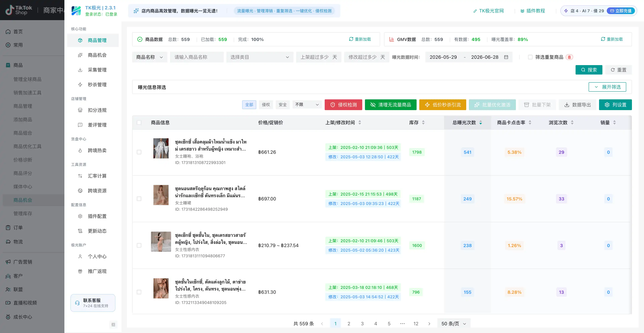Click the 跨境热卖 flame icon

tap(80, 150)
